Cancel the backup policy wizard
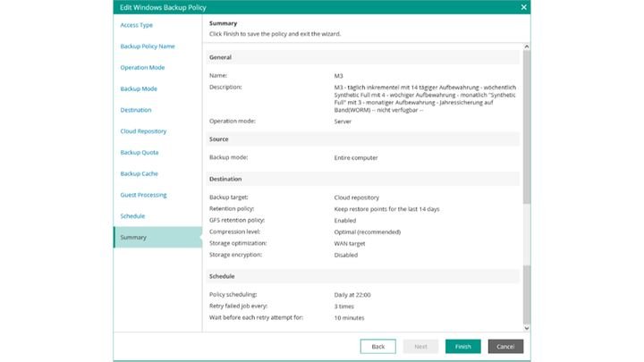 point(505,346)
